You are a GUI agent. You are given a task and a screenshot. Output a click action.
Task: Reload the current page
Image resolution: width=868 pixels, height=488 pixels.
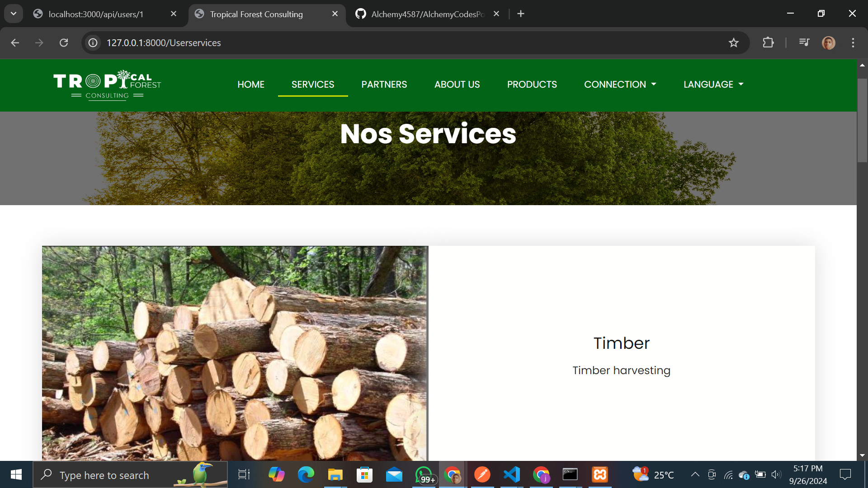[64, 42]
